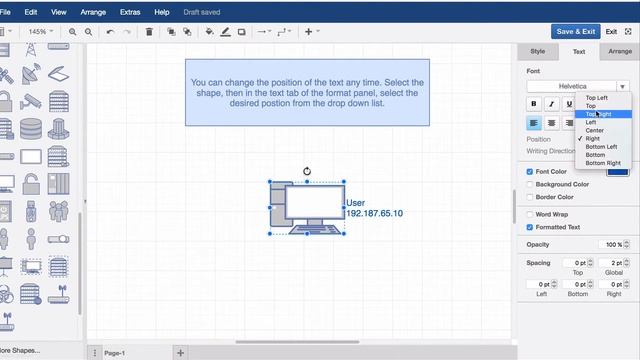Open fill color bucket tool
This screenshot has width=640, height=360.
(x=209, y=32)
